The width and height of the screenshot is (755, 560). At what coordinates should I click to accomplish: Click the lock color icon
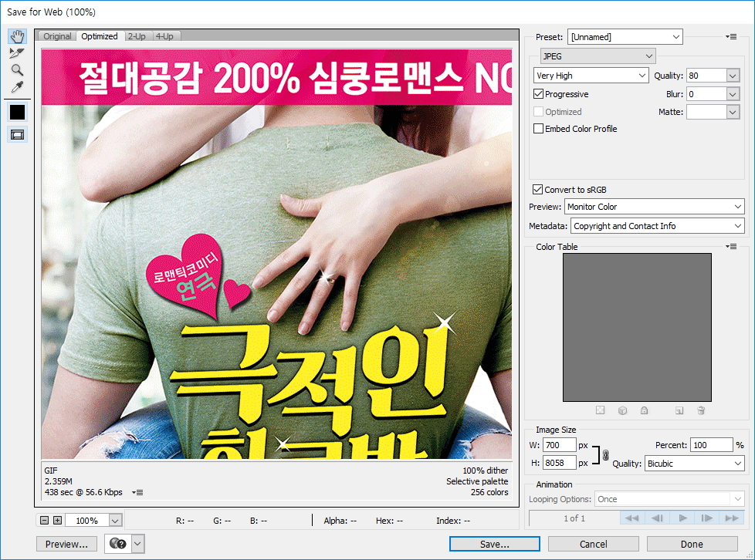click(644, 410)
